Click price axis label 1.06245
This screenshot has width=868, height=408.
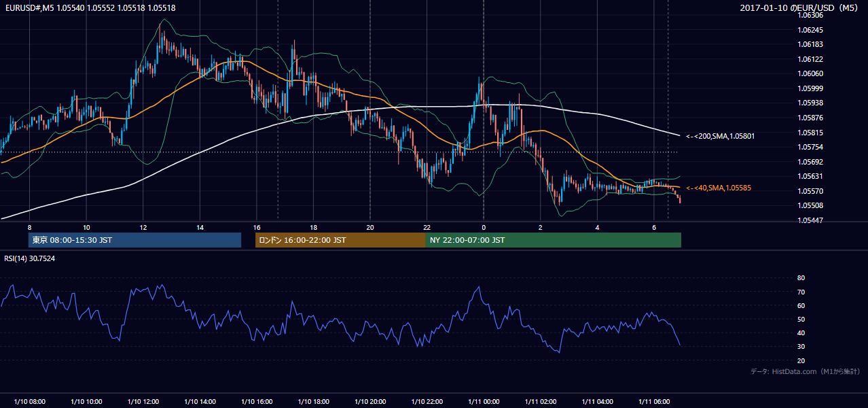coord(810,30)
